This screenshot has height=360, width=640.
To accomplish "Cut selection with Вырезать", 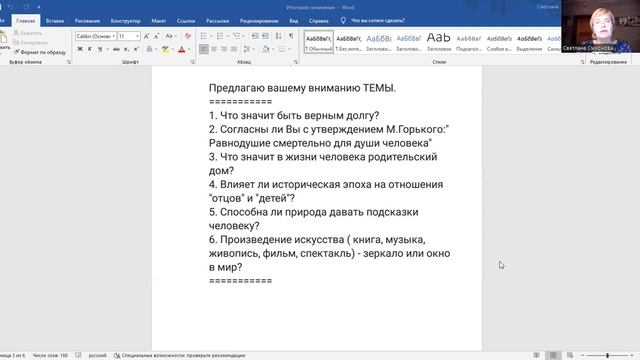I will coord(28,33).
